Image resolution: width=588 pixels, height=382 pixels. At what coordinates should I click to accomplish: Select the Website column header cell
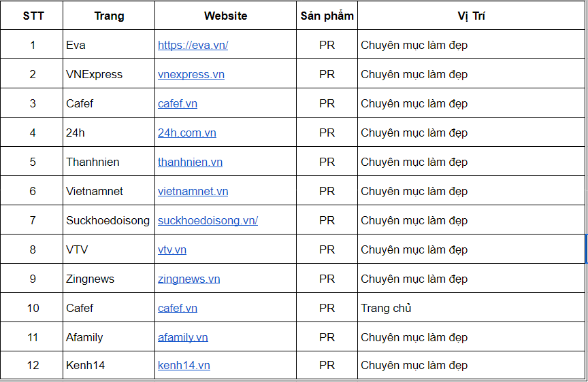point(225,16)
